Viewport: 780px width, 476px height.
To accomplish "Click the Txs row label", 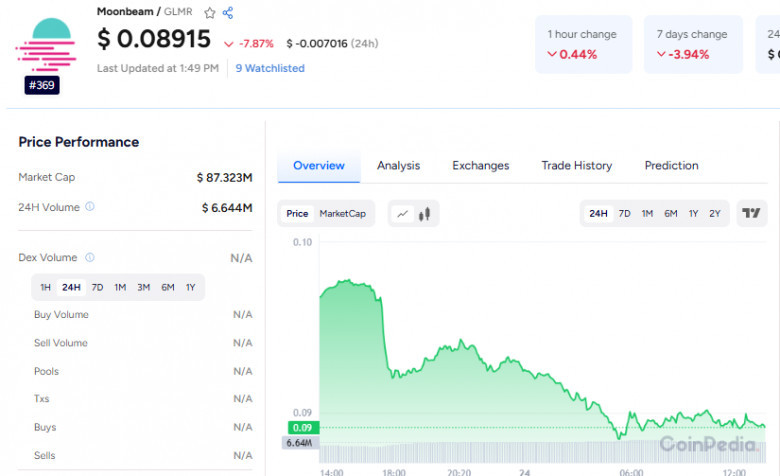I will (42, 398).
